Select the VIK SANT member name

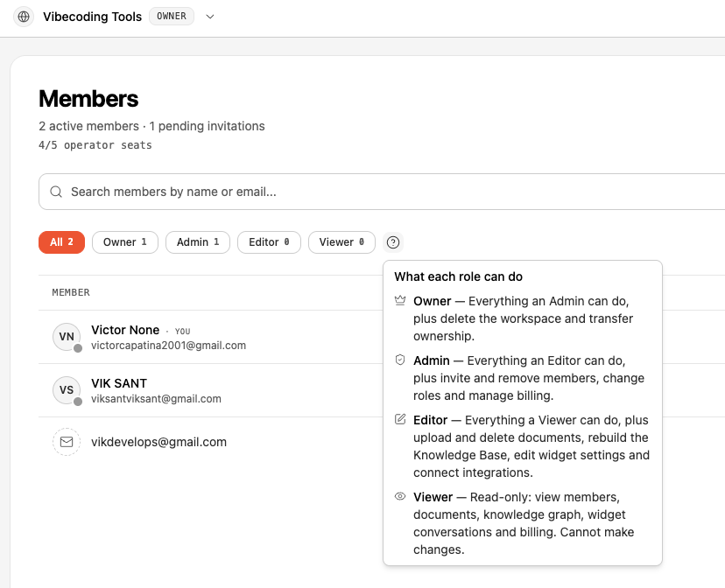click(x=119, y=383)
